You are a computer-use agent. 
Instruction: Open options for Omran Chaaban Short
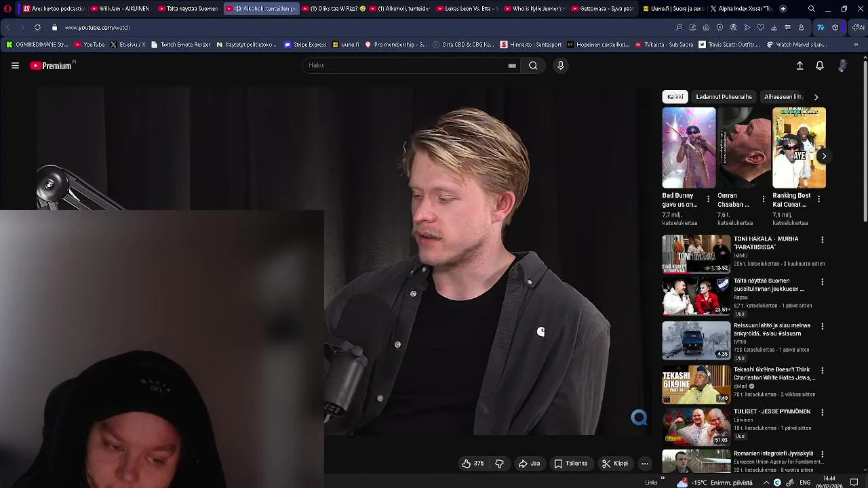[764, 199]
